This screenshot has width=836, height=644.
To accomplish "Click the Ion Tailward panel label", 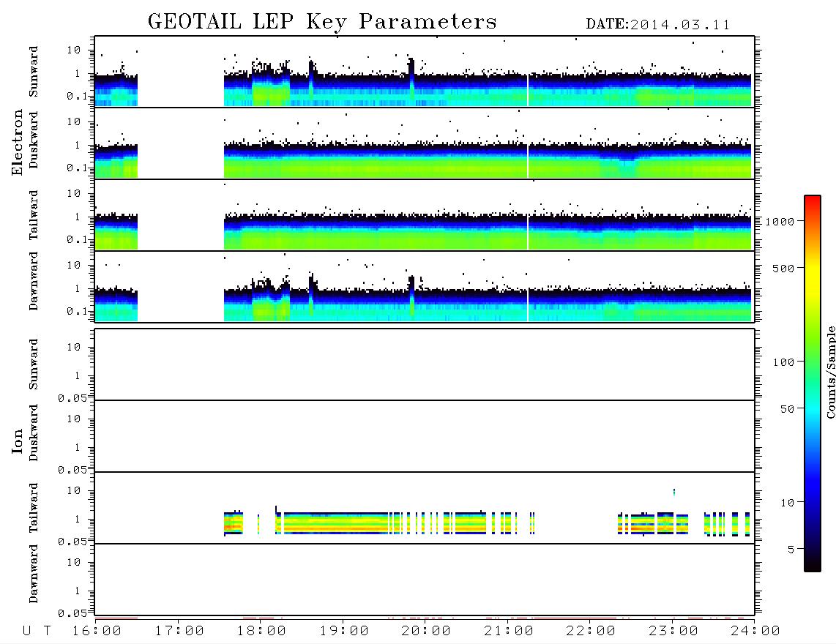I will [x=33, y=508].
